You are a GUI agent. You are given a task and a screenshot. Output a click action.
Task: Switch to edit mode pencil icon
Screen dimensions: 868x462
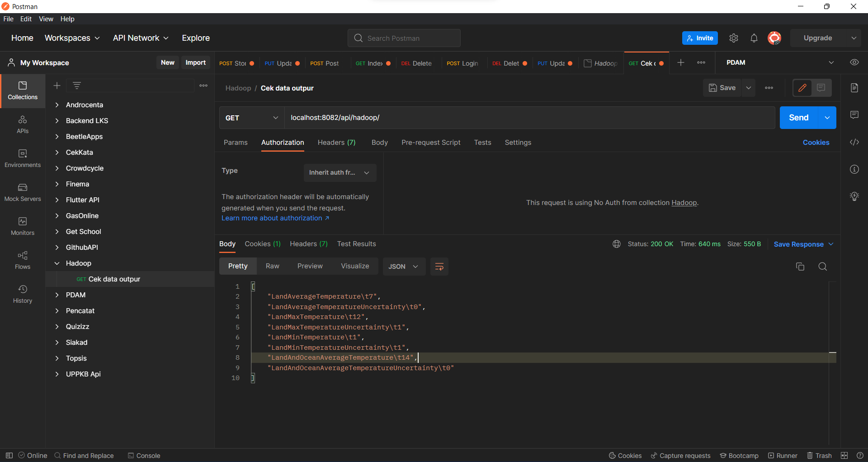802,88
